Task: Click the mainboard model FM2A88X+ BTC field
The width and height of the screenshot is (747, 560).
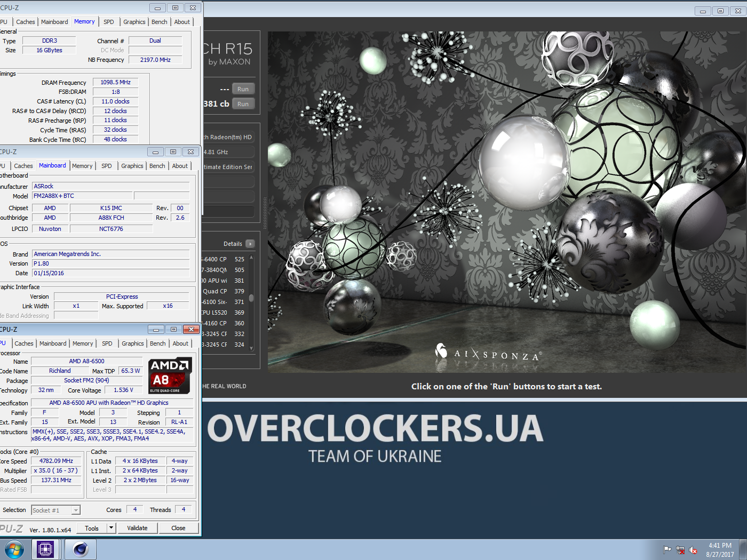Action: (83, 196)
